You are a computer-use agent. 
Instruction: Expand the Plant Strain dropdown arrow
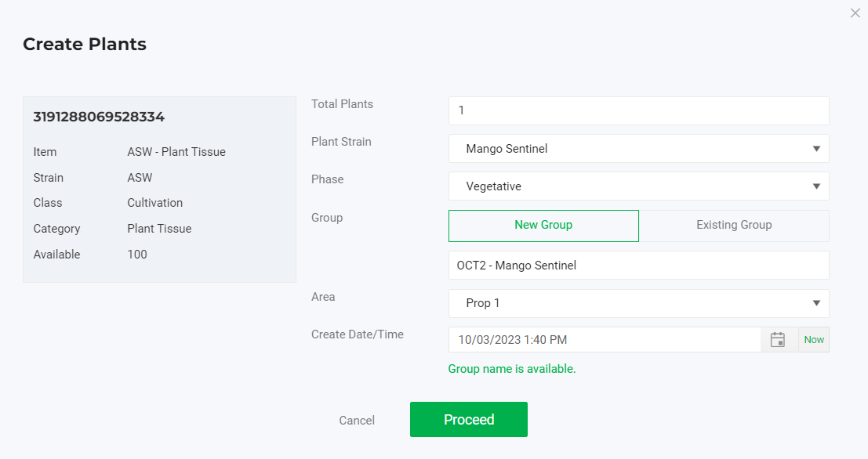(x=816, y=149)
